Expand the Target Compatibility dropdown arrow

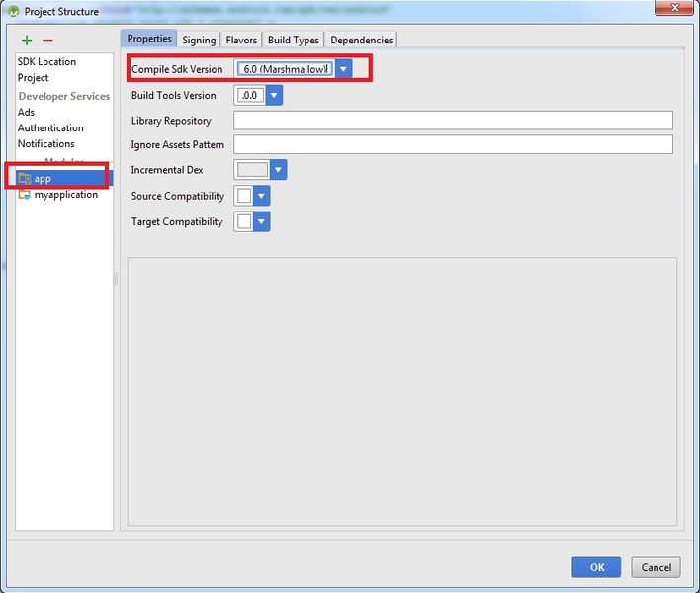point(261,221)
